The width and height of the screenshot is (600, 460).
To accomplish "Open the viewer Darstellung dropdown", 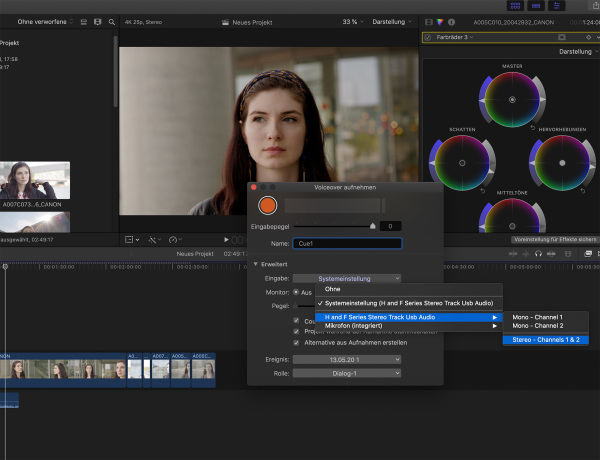I will click(392, 22).
